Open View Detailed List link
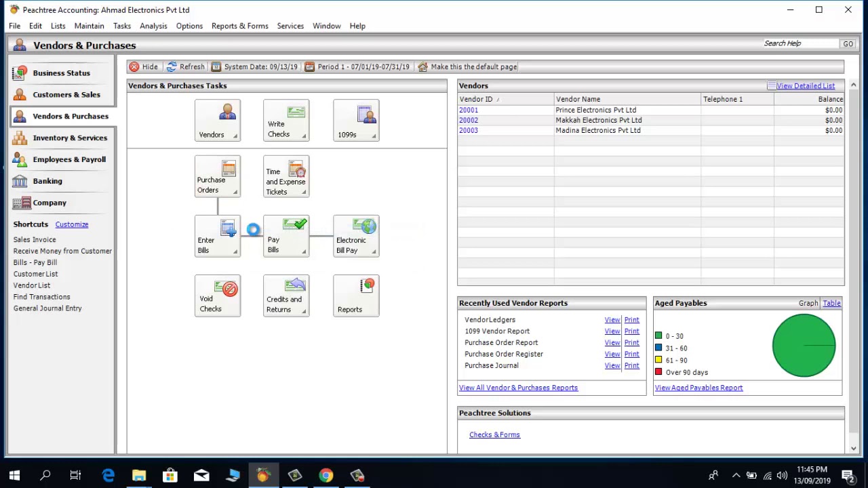The width and height of the screenshot is (868, 488). 806,86
